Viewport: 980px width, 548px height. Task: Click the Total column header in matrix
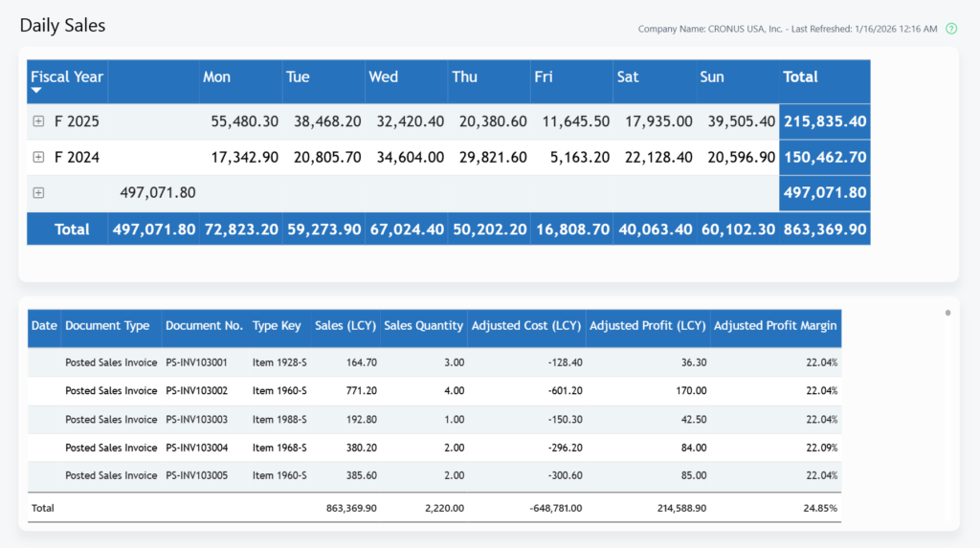pos(800,77)
